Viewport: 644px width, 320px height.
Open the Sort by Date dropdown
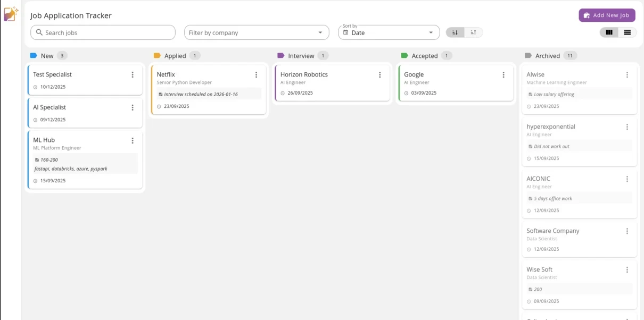tap(389, 32)
